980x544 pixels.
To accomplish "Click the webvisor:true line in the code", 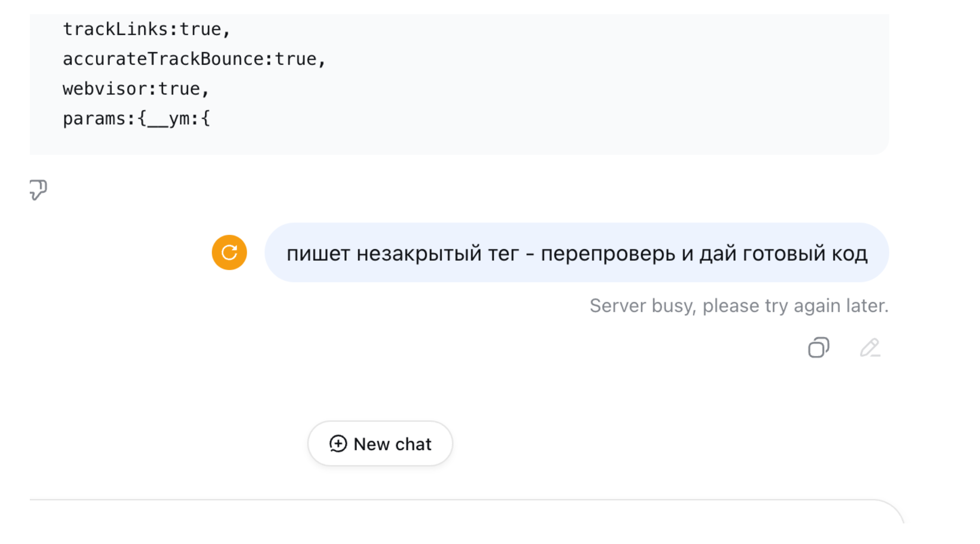I will click(x=136, y=88).
